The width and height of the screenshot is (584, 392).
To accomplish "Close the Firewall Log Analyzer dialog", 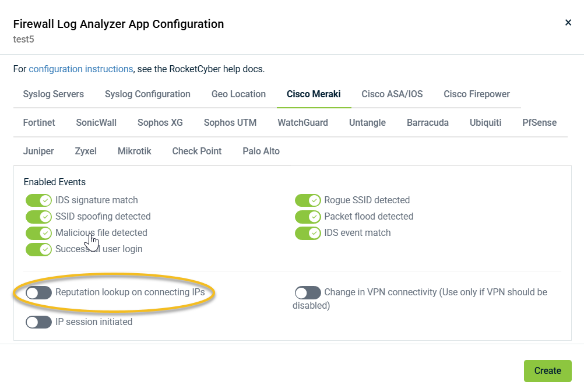I will tap(568, 23).
